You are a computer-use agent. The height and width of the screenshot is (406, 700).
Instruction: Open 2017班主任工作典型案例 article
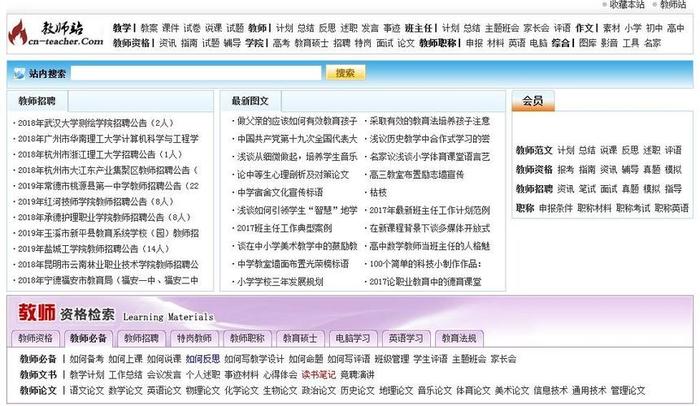click(x=284, y=228)
